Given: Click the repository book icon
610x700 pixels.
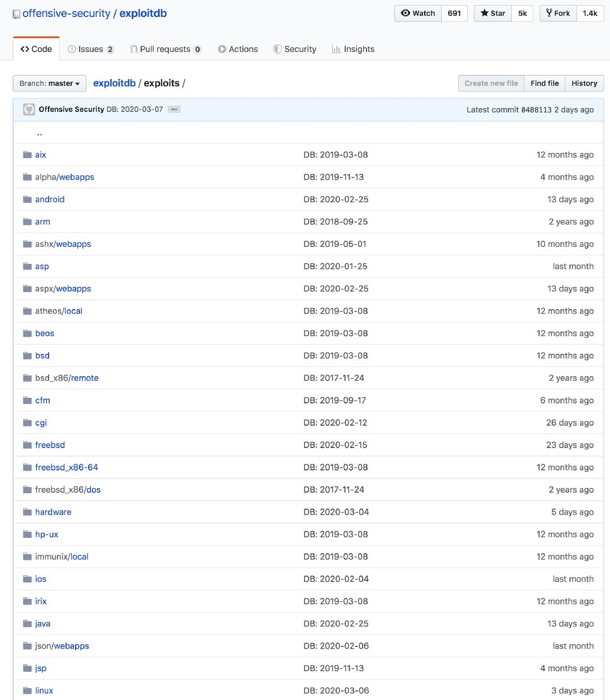Looking at the screenshot, I should (16, 14).
